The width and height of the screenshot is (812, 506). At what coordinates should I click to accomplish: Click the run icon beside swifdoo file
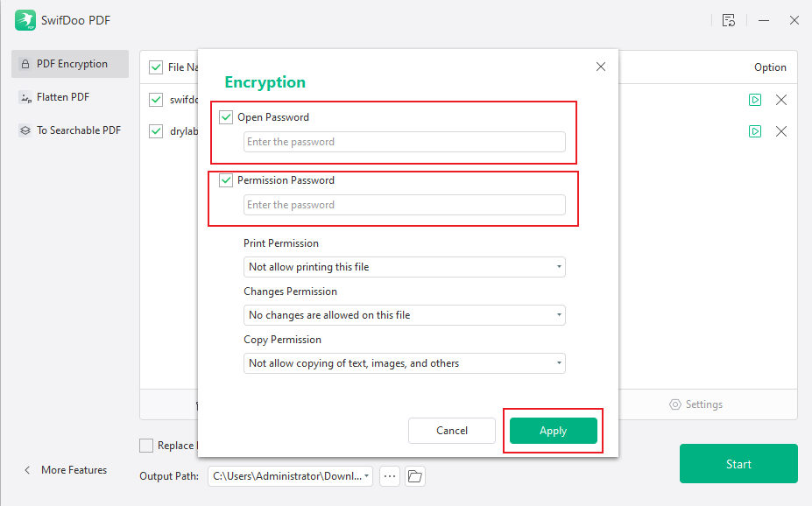755,100
